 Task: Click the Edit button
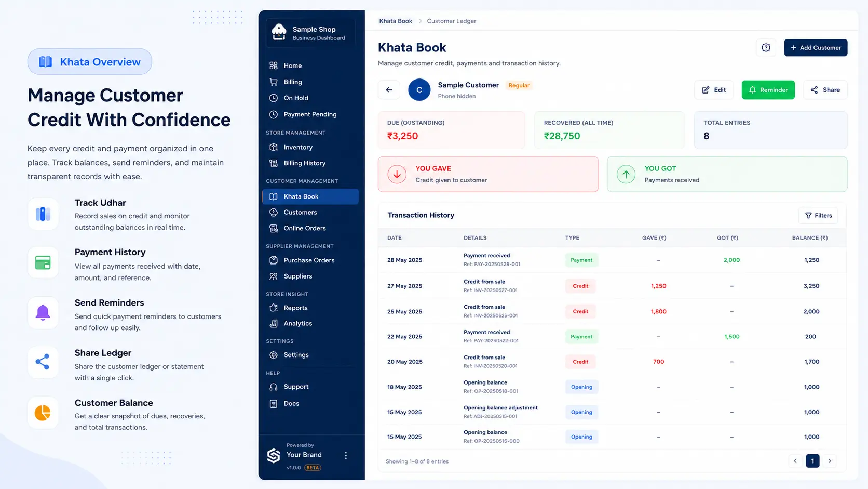click(714, 90)
